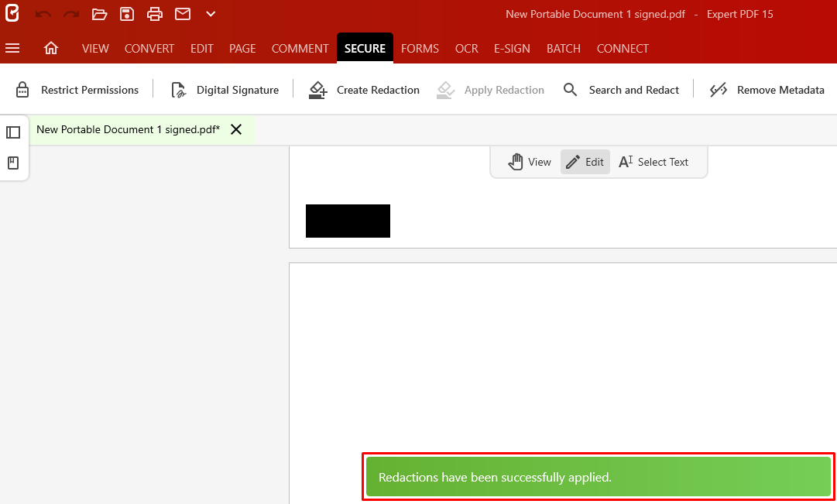Open the EDIT ribbon tab

tap(202, 49)
